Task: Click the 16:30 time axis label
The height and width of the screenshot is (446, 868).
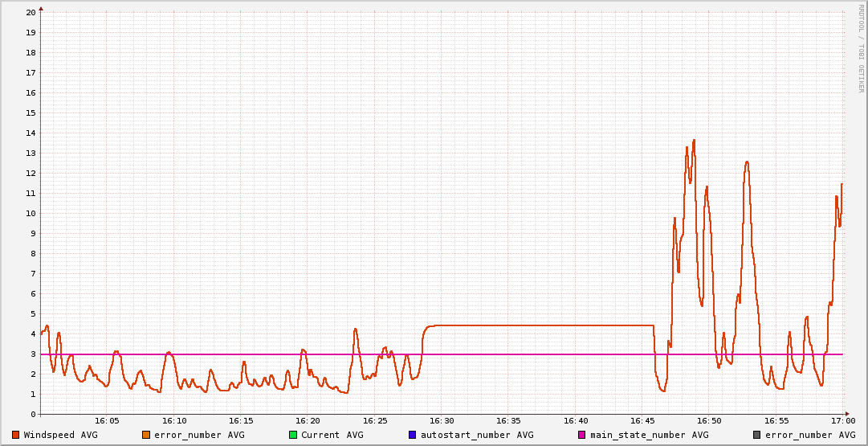Action: pyautogui.click(x=442, y=421)
